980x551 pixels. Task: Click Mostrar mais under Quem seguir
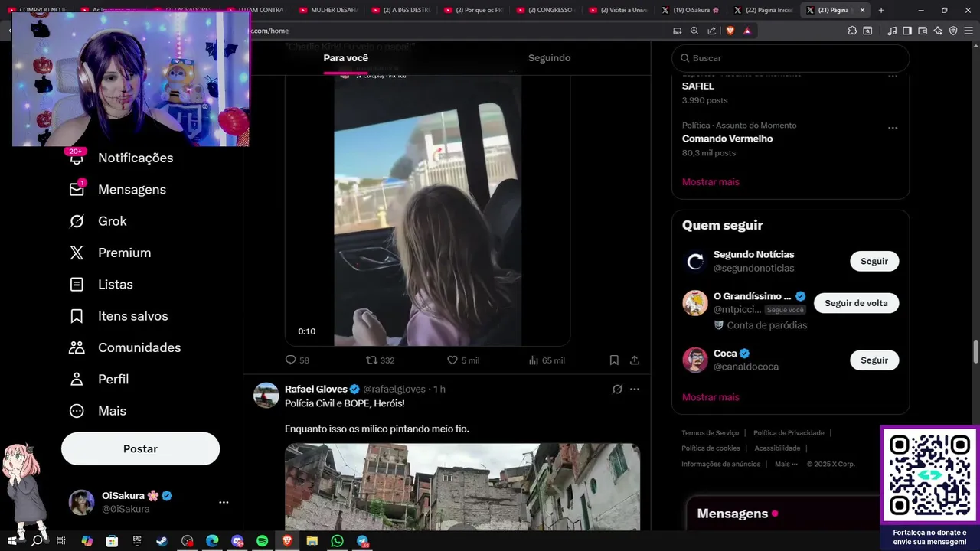coord(710,397)
